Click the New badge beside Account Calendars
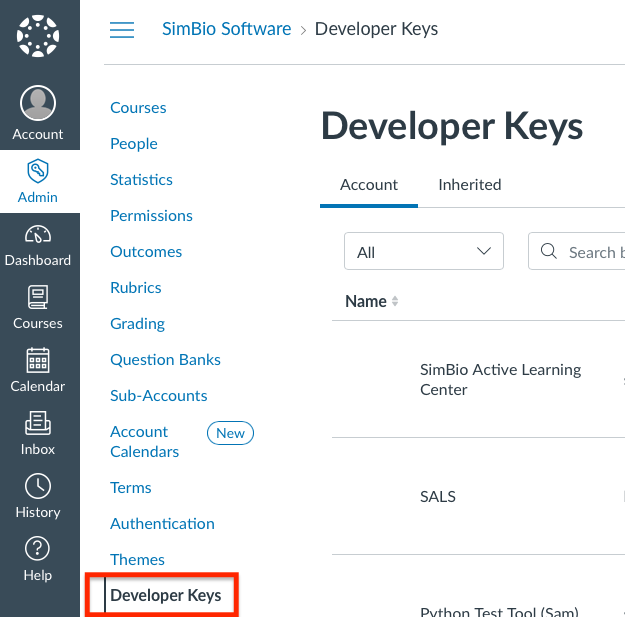Screen dimensions: 625x617 [x=230, y=433]
